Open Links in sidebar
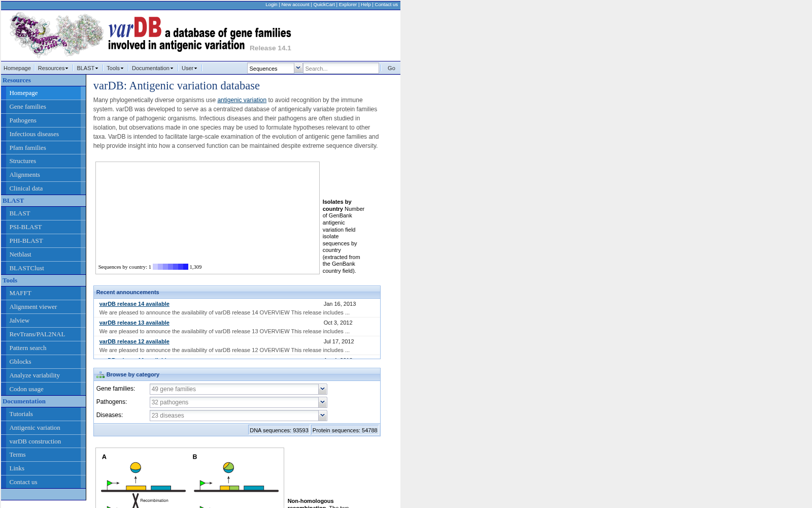 tap(43, 468)
